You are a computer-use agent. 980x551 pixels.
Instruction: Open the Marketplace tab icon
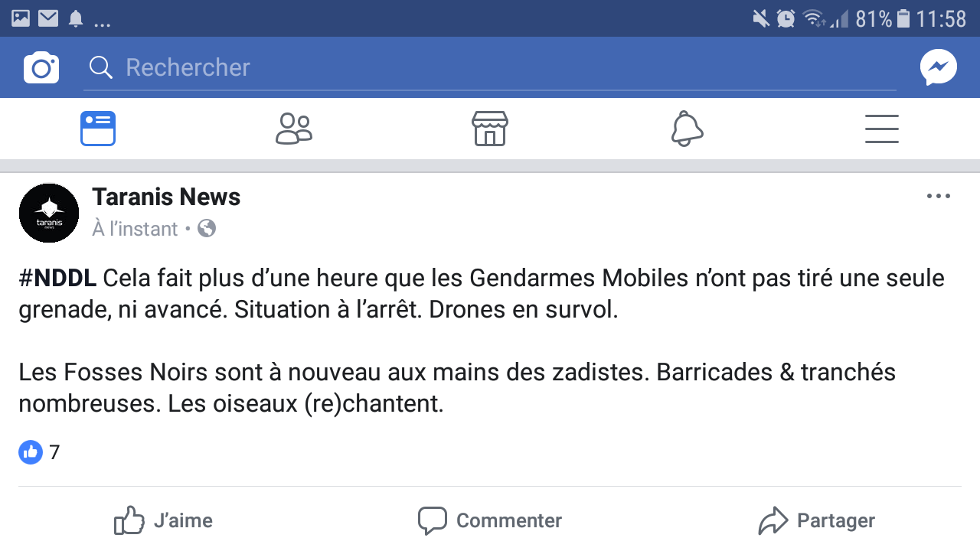(490, 129)
